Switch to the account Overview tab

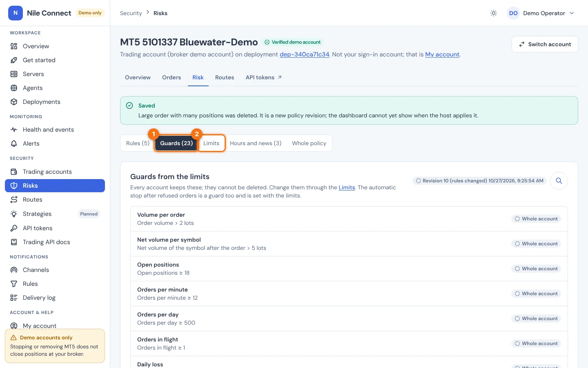coord(138,77)
